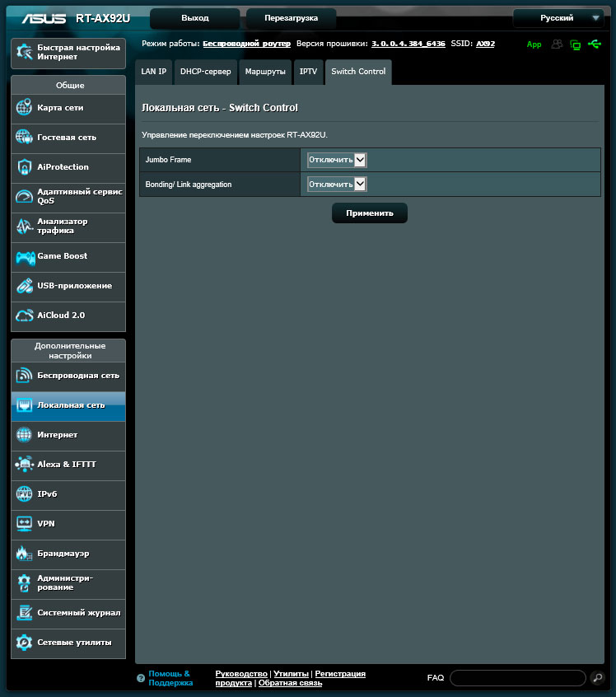
Task: Click the Adaptive QoS gauge icon
Action: coord(24,196)
